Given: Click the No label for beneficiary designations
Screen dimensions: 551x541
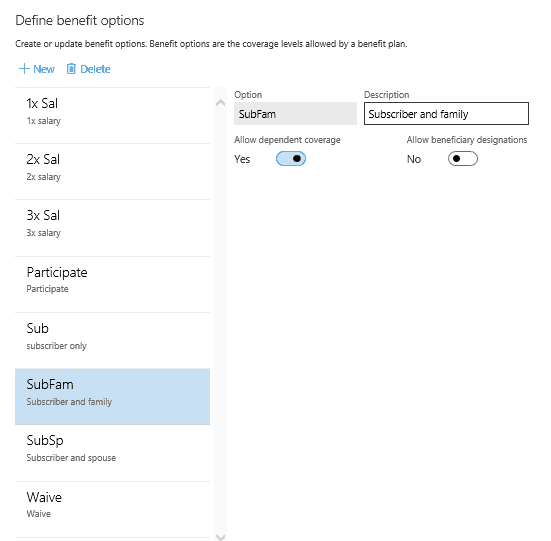Looking at the screenshot, I should click(x=414, y=159).
